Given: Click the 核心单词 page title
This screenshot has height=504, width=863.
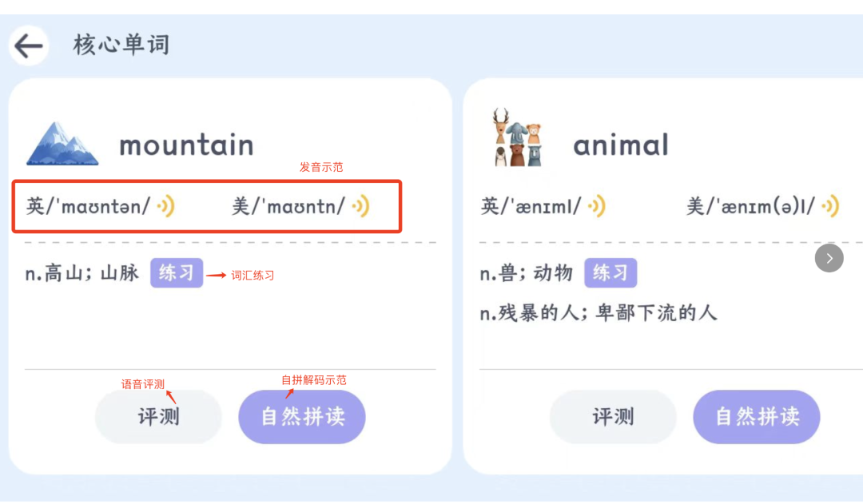Looking at the screenshot, I should [x=121, y=45].
